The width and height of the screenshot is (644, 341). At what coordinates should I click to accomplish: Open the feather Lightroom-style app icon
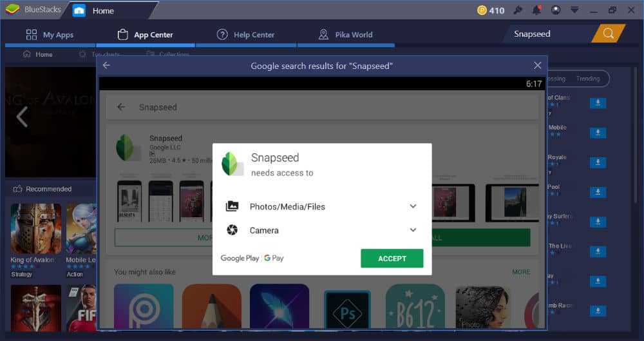(279, 306)
